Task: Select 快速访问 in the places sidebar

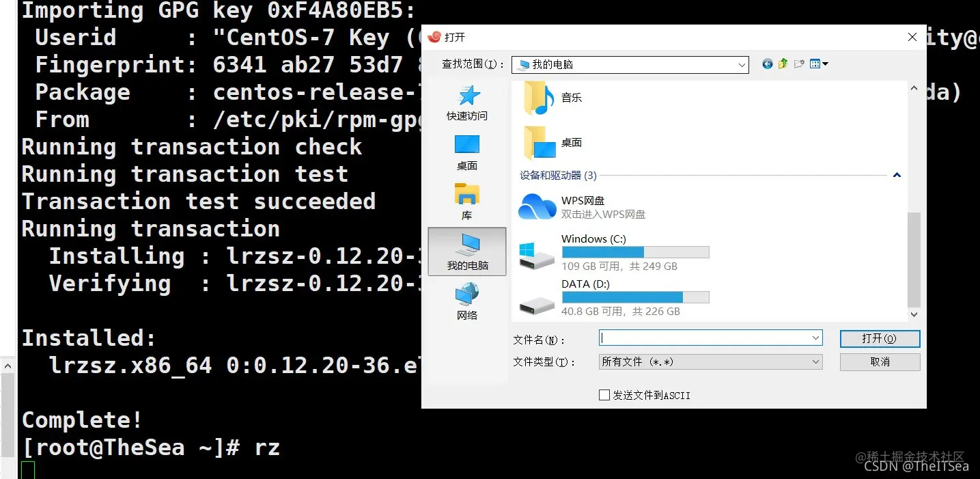Action: click(x=467, y=103)
